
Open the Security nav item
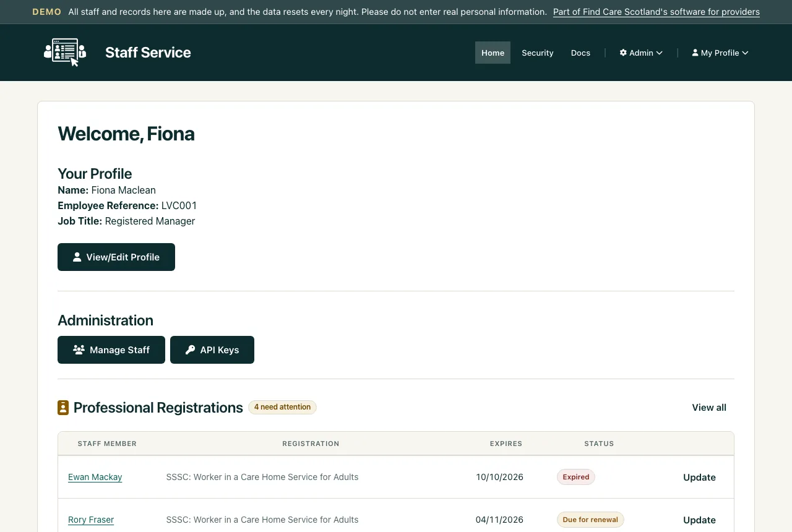click(x=538, y=53)
